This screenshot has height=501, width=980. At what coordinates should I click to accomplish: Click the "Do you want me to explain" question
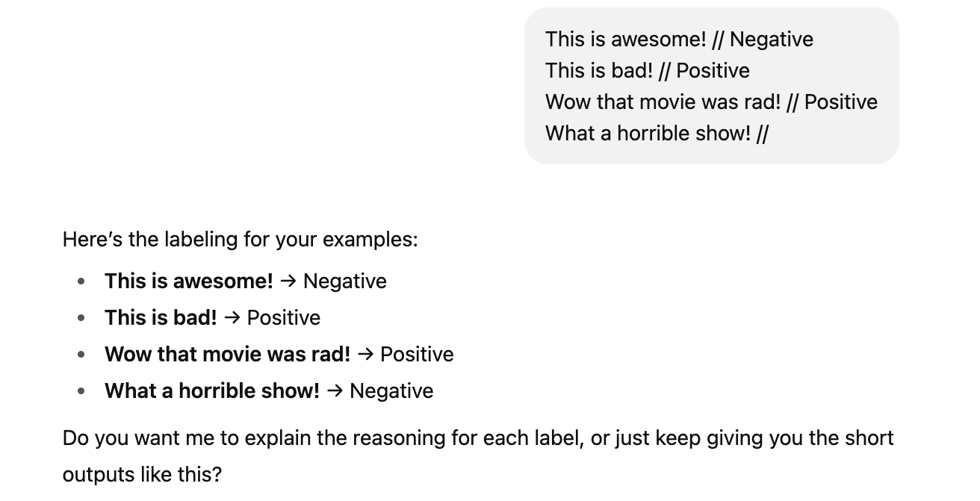tap(478, 438)
